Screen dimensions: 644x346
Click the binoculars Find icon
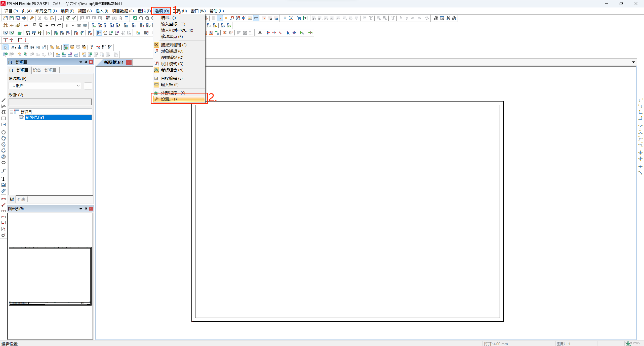tap(436, 18)
